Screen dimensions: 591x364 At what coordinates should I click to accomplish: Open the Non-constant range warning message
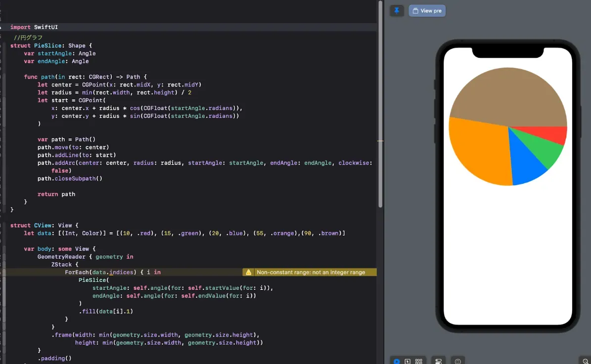(x=311, y=272)
